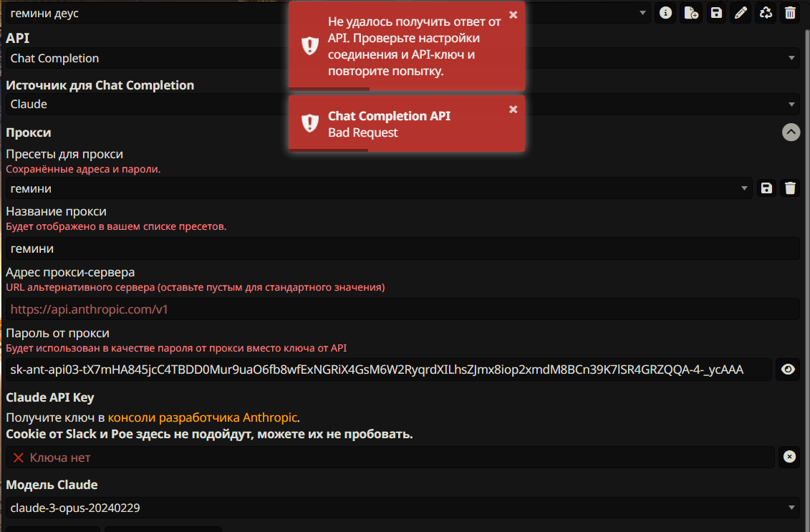
Task: Click the Будет отображено в вашем списке hint
Action: pos(116,226)
